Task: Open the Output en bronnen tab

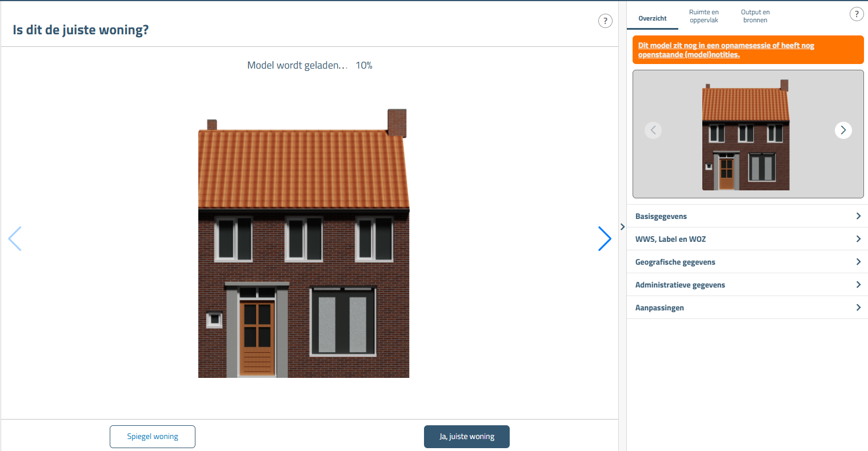Action: pos(755,15)
